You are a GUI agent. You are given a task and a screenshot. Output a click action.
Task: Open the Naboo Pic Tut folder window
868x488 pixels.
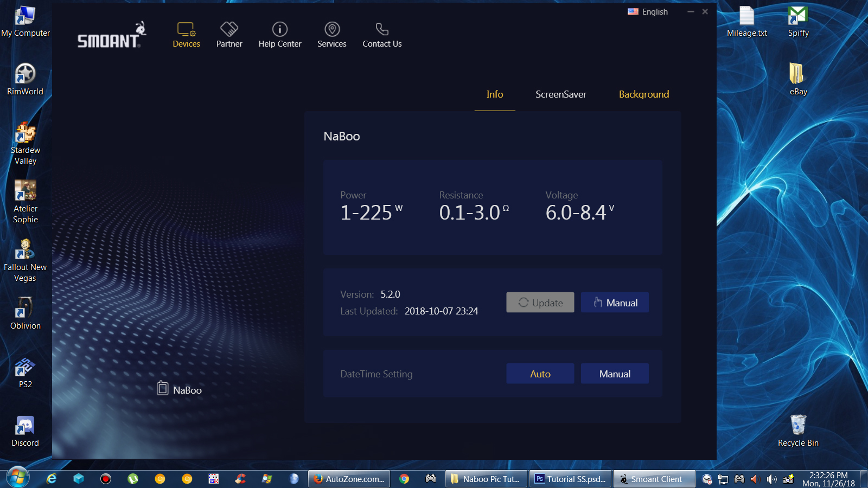click(x=486, y=479)
